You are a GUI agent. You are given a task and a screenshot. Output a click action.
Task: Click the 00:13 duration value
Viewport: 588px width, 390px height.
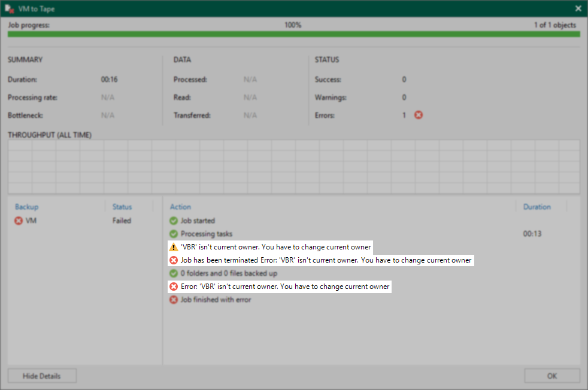(532, 234)
